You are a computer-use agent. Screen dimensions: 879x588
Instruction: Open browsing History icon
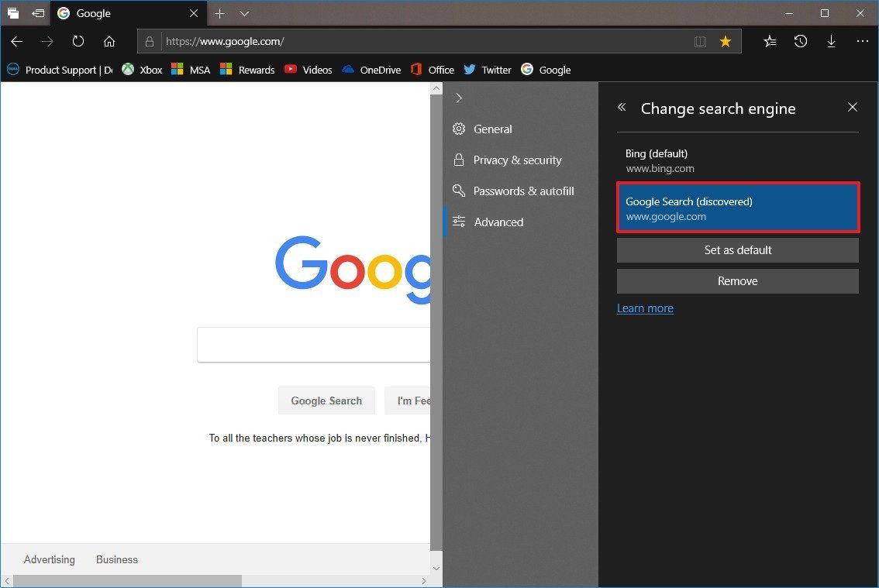[x=800, y=41]
